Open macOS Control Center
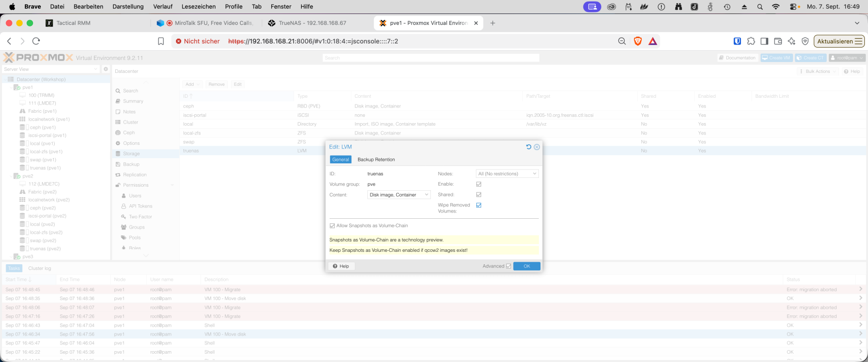This screenshot has width=868, height=362. pos(794,7)
